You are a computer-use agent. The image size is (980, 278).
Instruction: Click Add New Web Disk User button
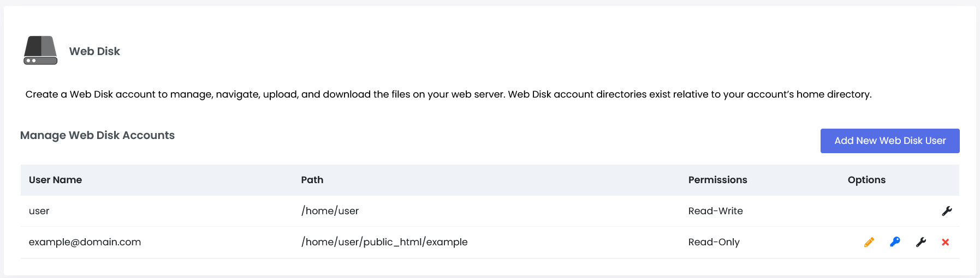[889, 141]
